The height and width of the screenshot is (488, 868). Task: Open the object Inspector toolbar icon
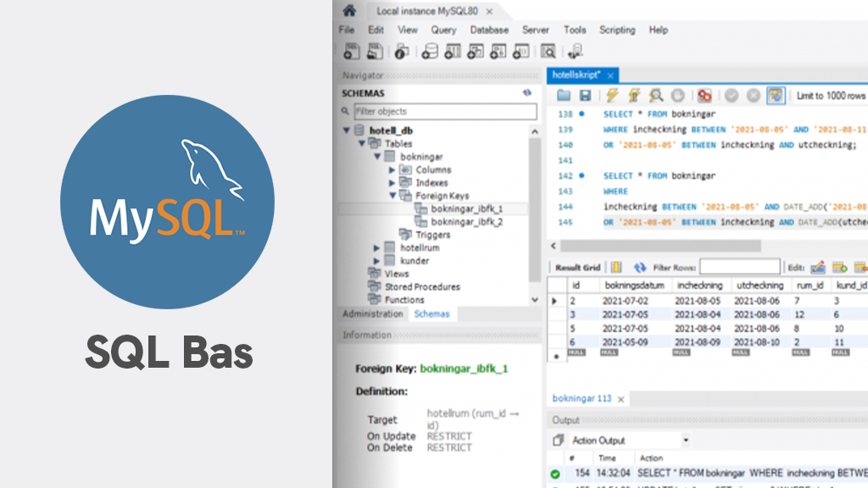(402, 52)
